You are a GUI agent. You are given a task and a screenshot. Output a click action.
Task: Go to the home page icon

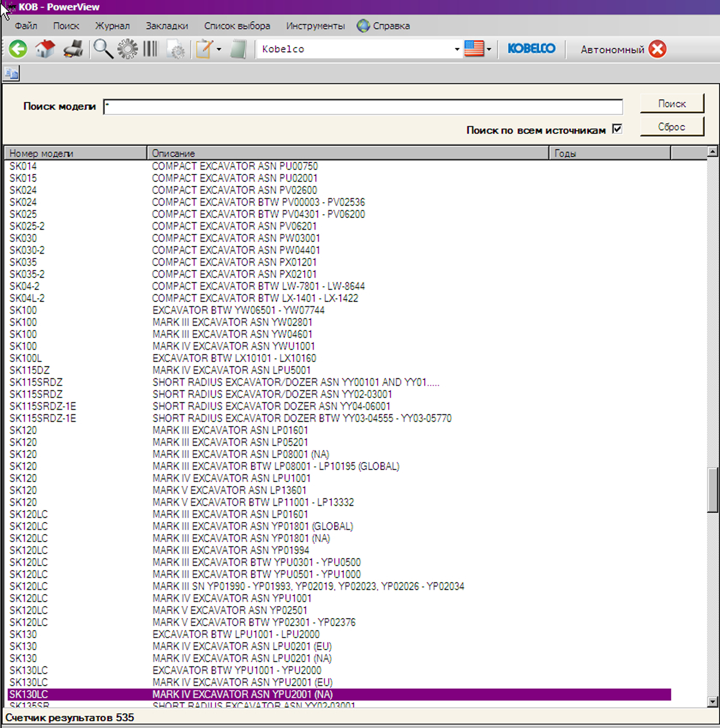pos(45,49)
